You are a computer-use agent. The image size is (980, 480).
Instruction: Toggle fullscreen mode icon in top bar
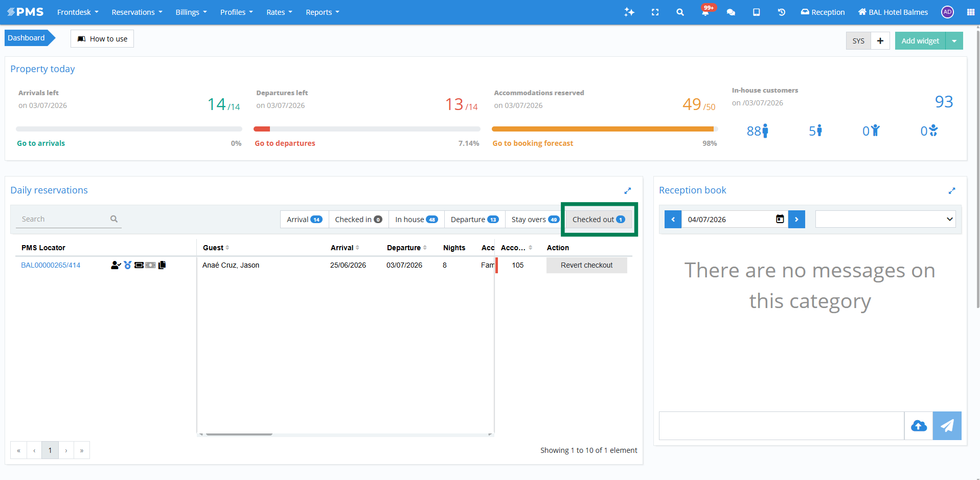[x=655, y=12]
